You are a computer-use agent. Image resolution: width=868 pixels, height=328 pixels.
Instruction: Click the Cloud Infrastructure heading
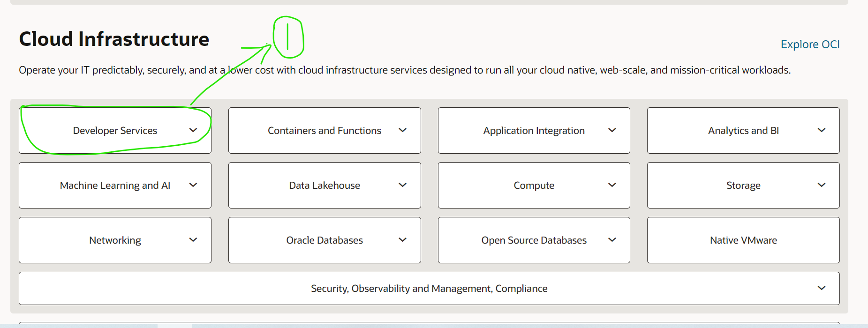[114, 39]
